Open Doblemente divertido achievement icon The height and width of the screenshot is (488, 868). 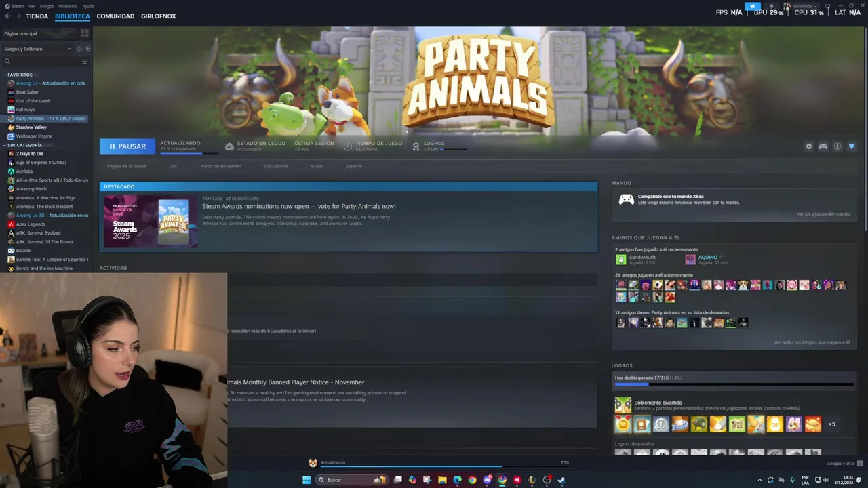(623, 405)
